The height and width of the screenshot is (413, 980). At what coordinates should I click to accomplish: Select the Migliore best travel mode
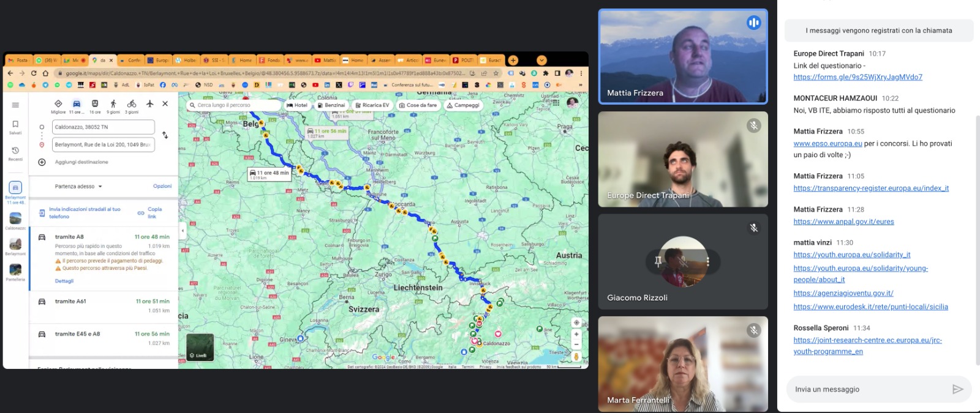58,106
